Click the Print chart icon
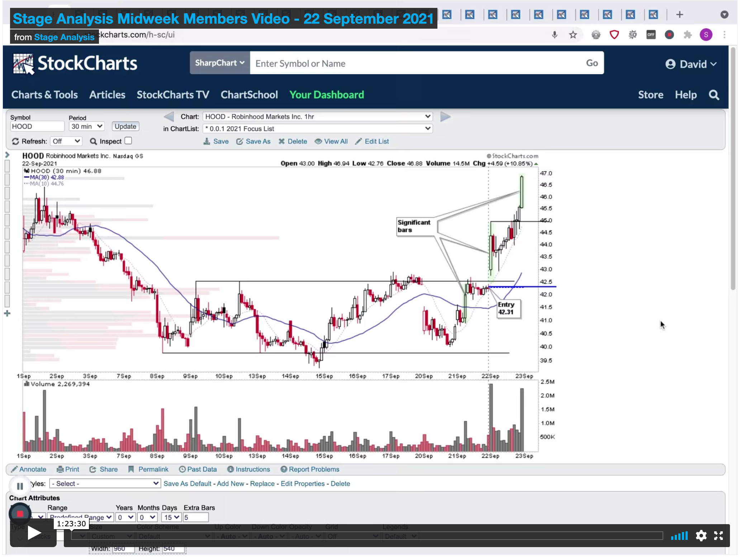The height and width of the screenshot is (560, 740). click(60, 469)
